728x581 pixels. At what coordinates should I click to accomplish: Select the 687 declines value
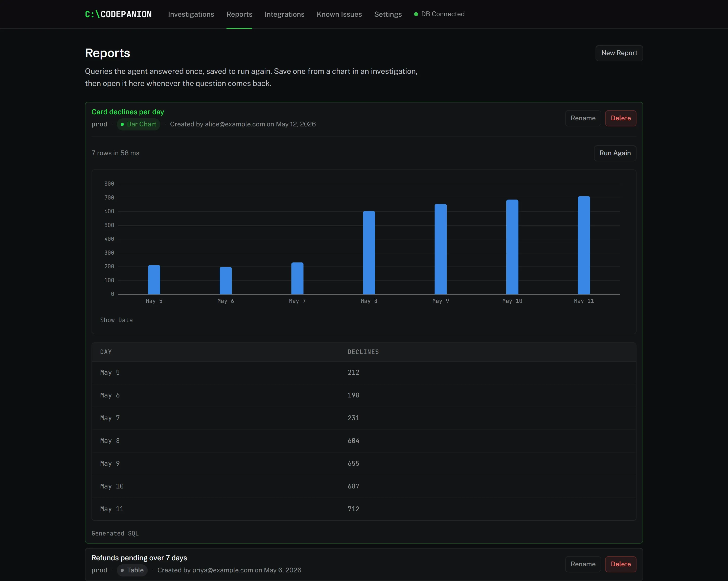point(353,486)
